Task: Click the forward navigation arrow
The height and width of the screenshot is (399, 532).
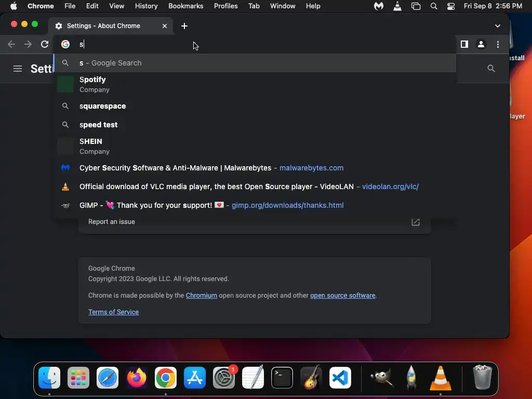Action: click(x=28, y=44)
